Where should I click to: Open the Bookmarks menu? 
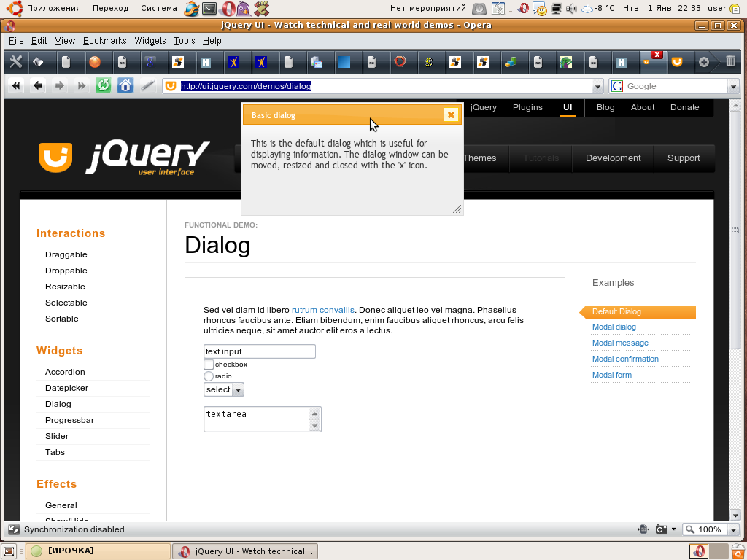pyautogui.click(x=101, y=41)
